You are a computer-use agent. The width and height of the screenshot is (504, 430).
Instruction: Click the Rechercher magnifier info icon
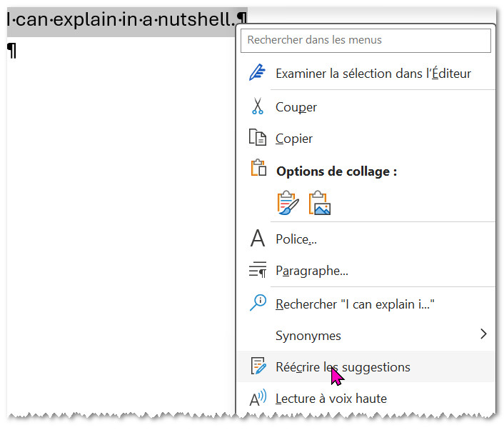pos(257,304)
